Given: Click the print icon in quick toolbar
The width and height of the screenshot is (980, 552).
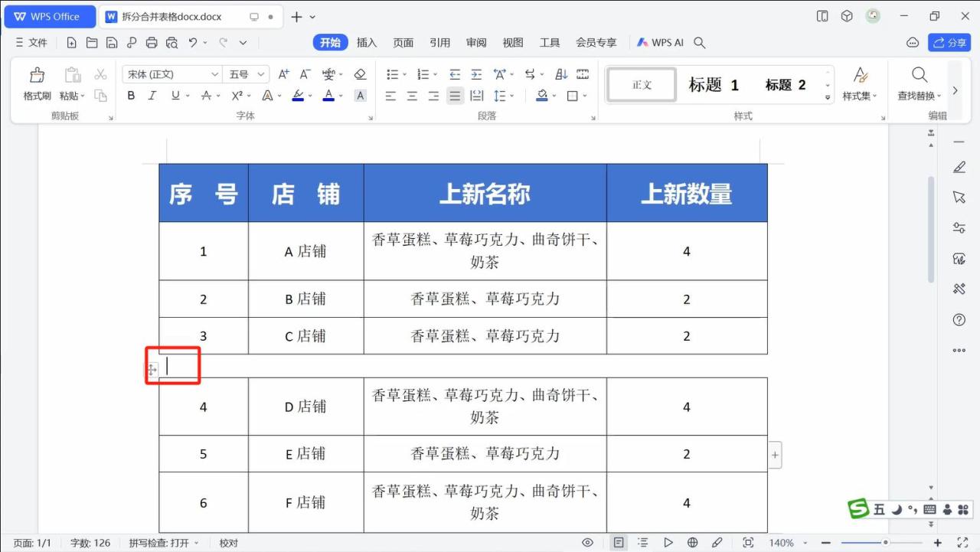Looking at the screenshot, I should tap(152, 43).
